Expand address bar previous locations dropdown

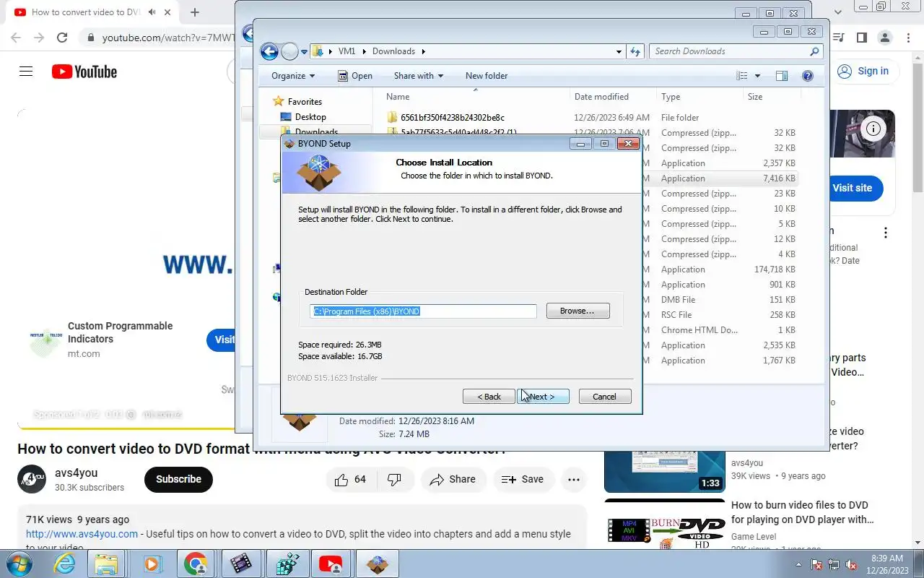[619, 51]
